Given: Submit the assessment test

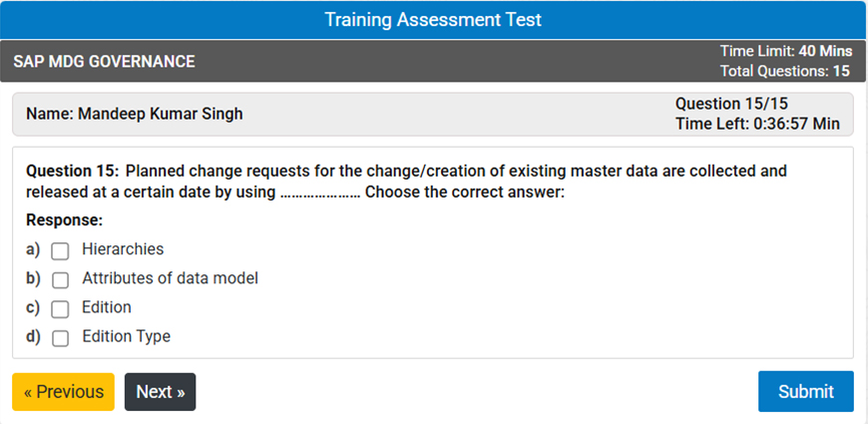Looking at the screenshot, I should coord(805,391).
